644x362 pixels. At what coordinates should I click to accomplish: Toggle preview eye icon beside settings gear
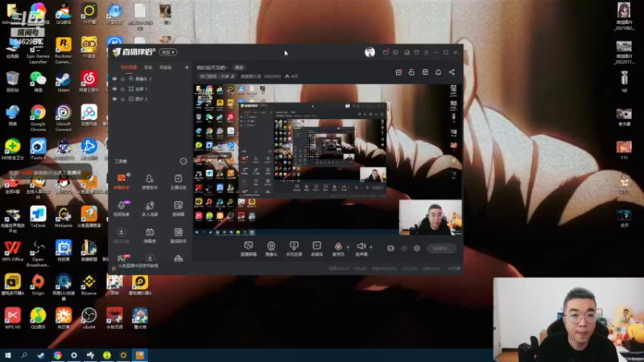(404, 249)
